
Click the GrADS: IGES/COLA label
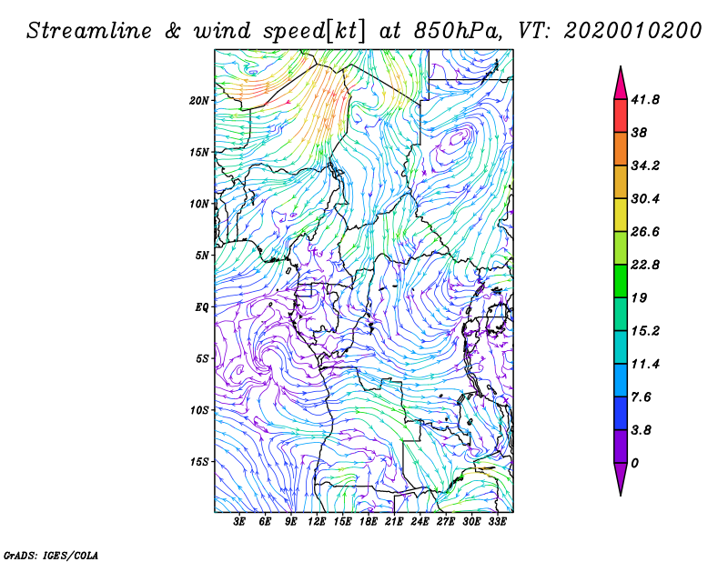tap(40, 553)
